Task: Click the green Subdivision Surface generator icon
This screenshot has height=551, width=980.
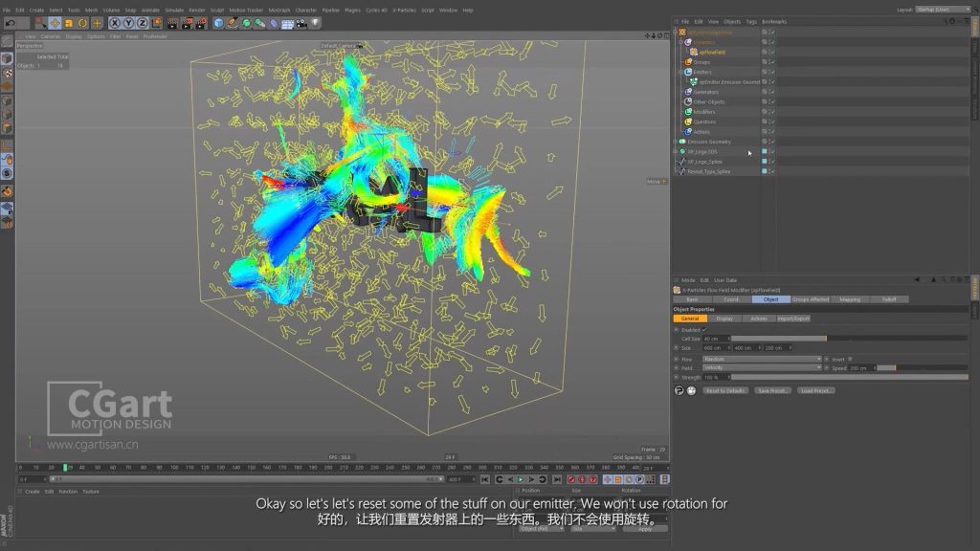Action: coord(246,23)
